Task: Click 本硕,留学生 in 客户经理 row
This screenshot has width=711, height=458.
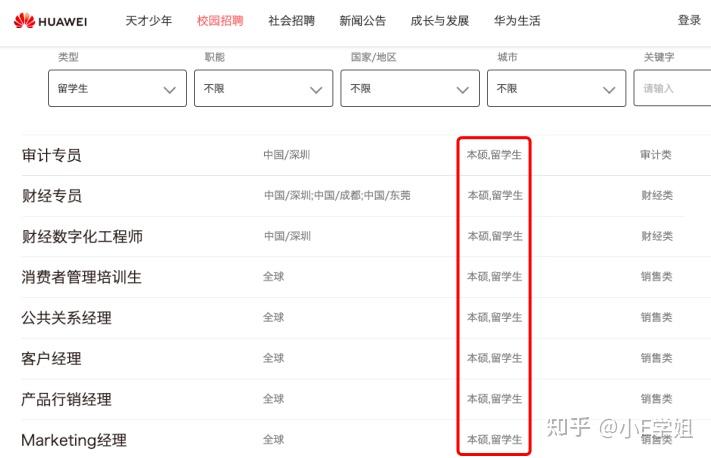Action: [495, 358]
